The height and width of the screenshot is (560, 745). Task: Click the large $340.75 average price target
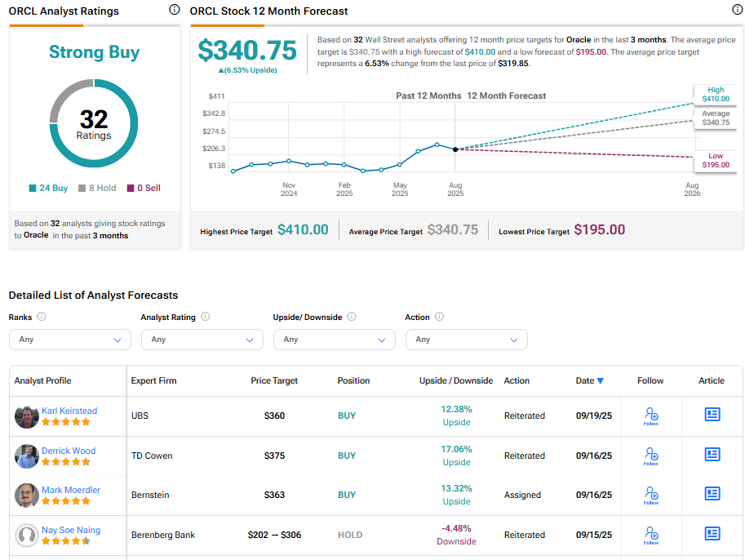click(x=247, y=50)
